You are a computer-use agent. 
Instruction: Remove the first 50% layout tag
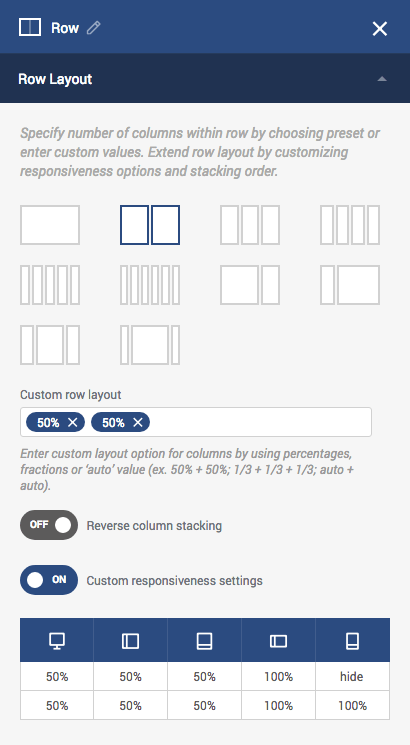(x=72, y=422)
